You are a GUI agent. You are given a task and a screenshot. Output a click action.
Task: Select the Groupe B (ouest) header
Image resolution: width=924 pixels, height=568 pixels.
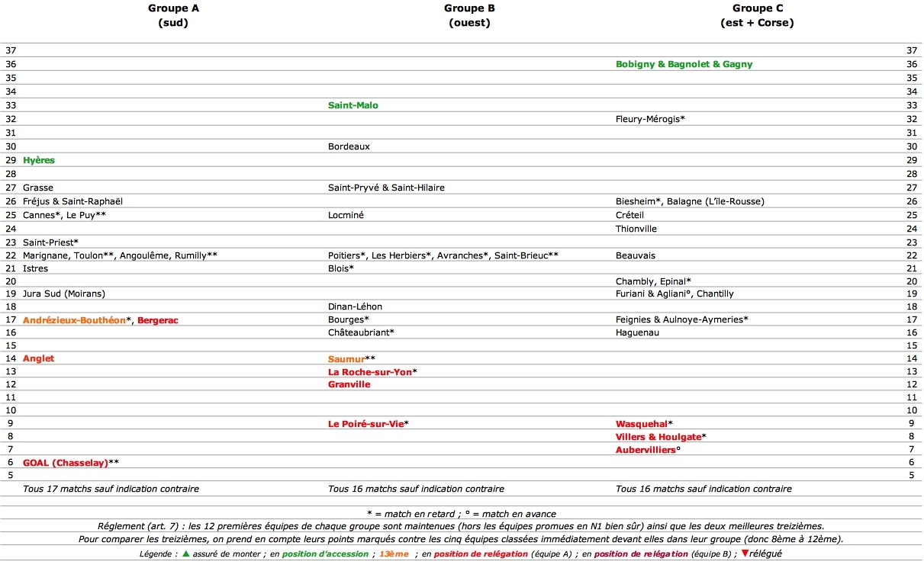(469, 15)
